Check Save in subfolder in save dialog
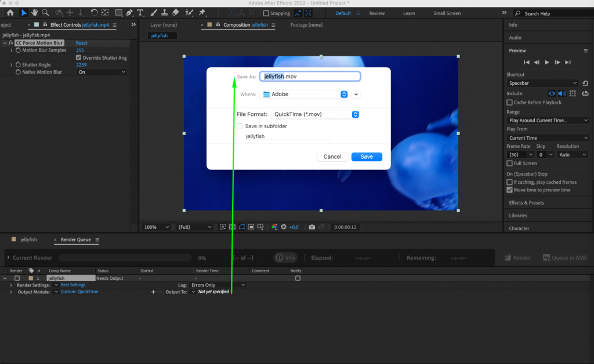Viewport: 594px width, 364px height. [x=240, y=126]
